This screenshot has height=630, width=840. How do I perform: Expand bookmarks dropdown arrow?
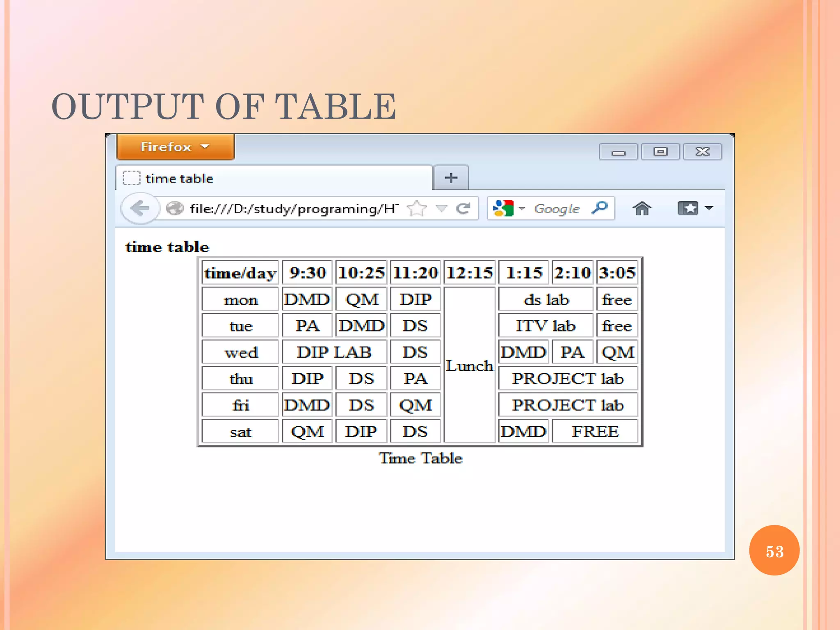coord(709,208)
